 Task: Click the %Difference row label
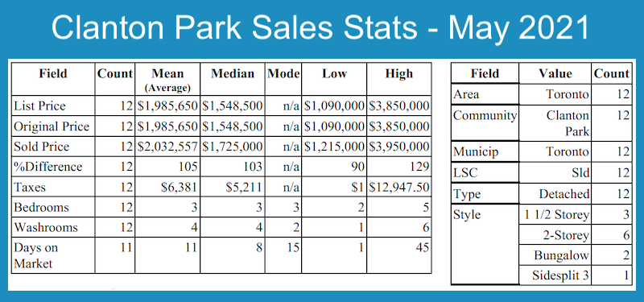click(48, 167)
